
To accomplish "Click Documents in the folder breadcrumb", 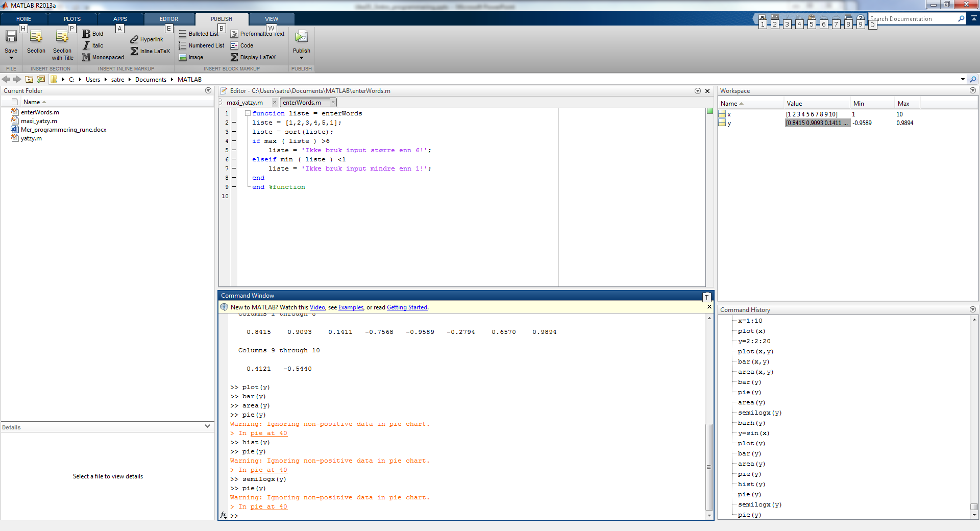I will [x=151, y=80].
